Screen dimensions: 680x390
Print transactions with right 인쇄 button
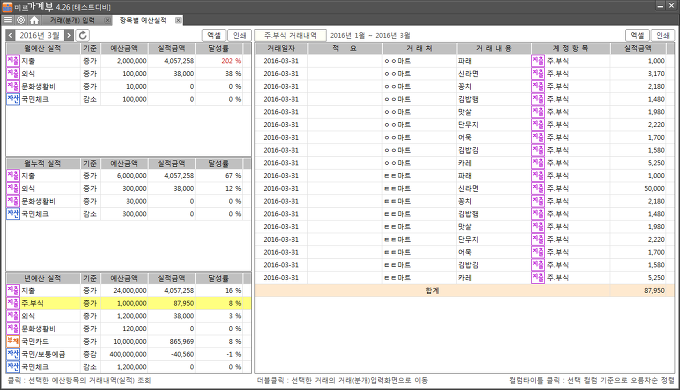(663, 36)
